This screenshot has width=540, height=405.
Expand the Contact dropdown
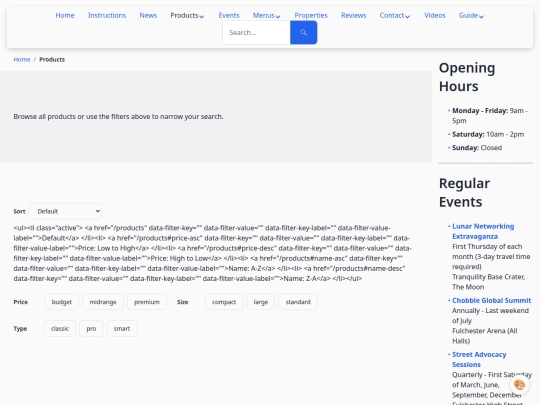[395, 15]
